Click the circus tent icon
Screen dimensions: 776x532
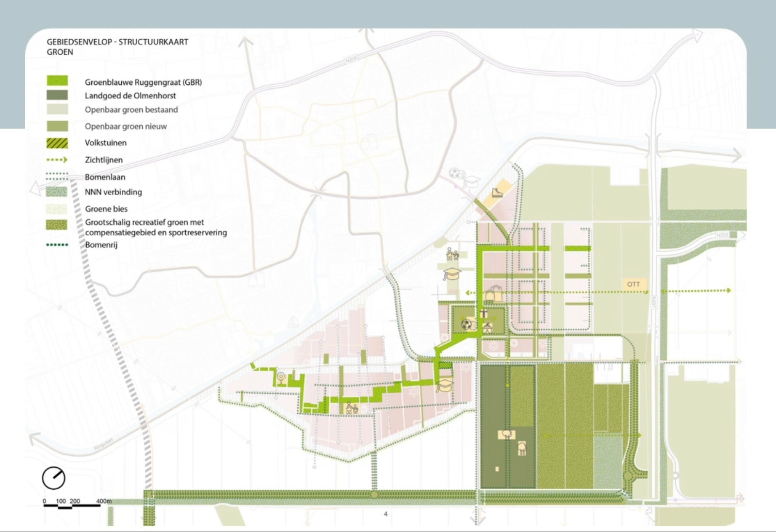coord(487,326)
